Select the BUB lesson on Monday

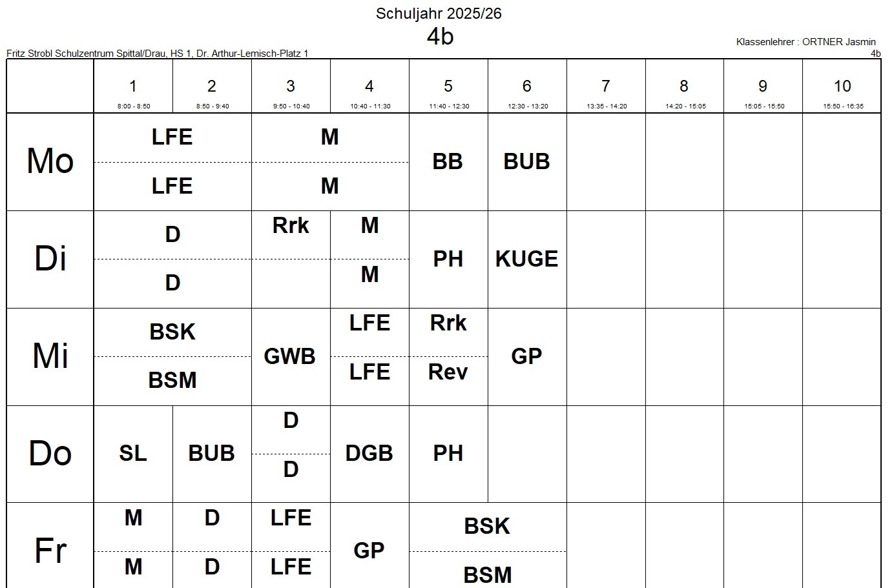tap(526, 161)
